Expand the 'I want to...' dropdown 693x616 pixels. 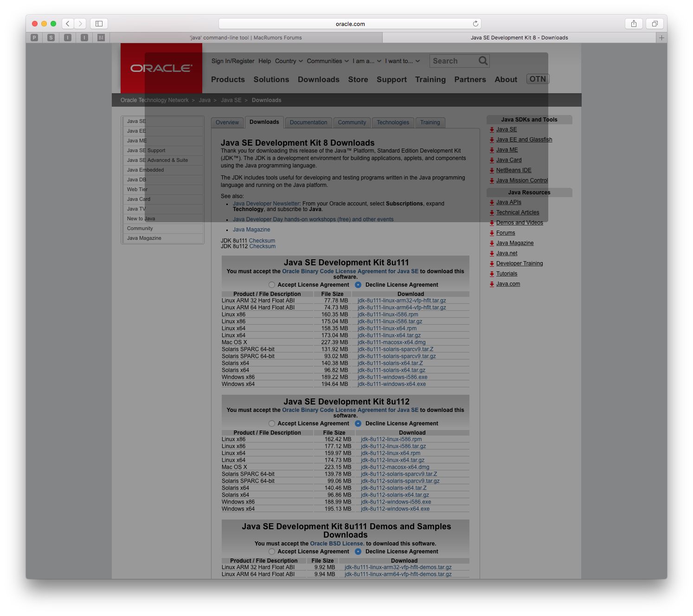tap(402, 61)
